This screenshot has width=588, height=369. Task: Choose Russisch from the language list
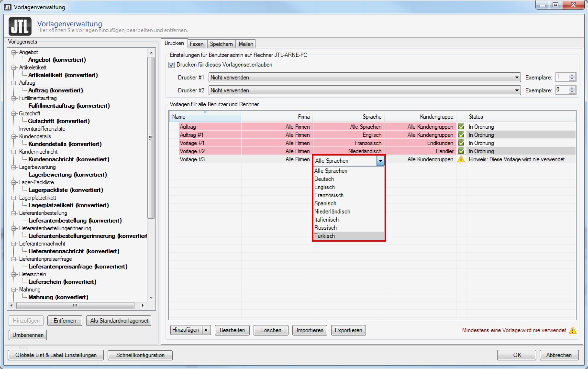pos(349,228)
